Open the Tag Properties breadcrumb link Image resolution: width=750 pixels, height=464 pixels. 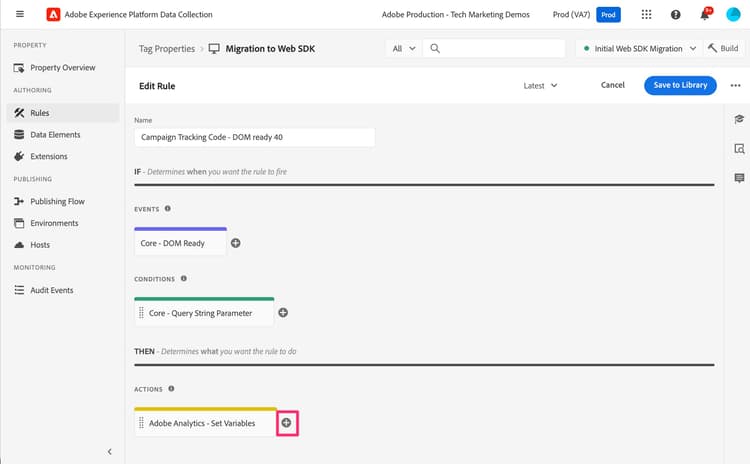[166, 48]
